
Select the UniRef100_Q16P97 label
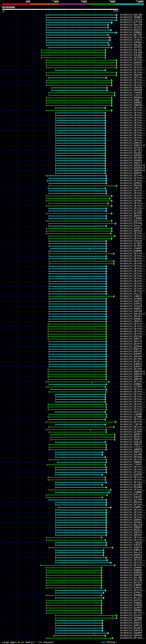point(131,607)
